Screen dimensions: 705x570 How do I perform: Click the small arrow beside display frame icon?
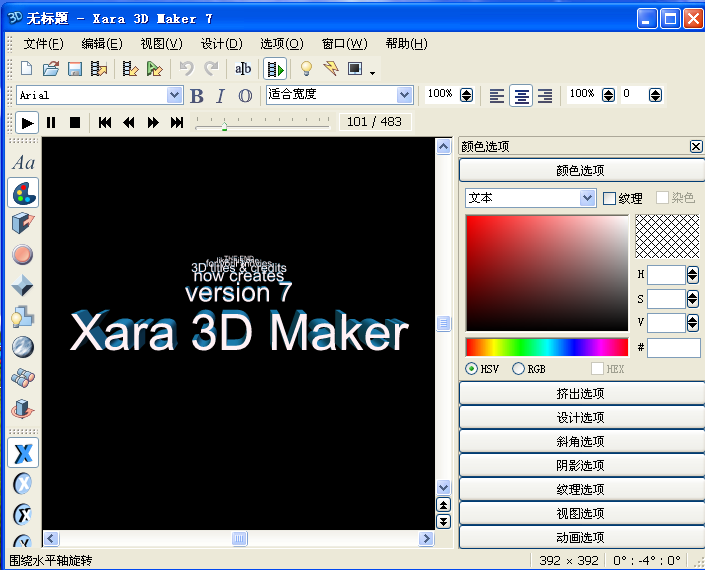pyautogui.click(x=372, y=73)
